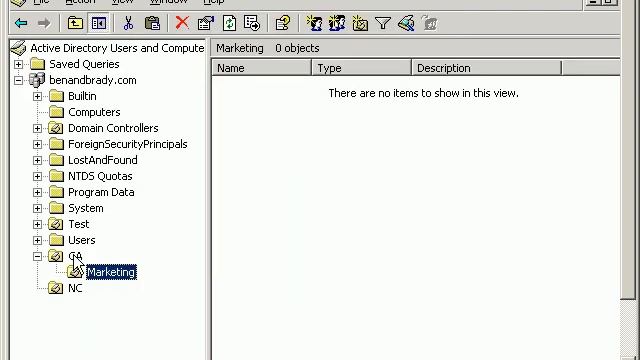Collapse the CA organizational unit

(x=38, y=256)
